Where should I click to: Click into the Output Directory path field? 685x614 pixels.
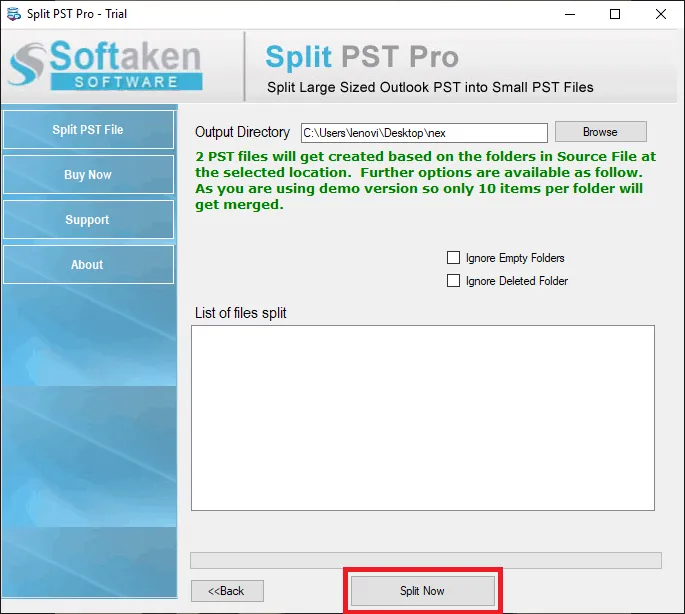point(424,133)
